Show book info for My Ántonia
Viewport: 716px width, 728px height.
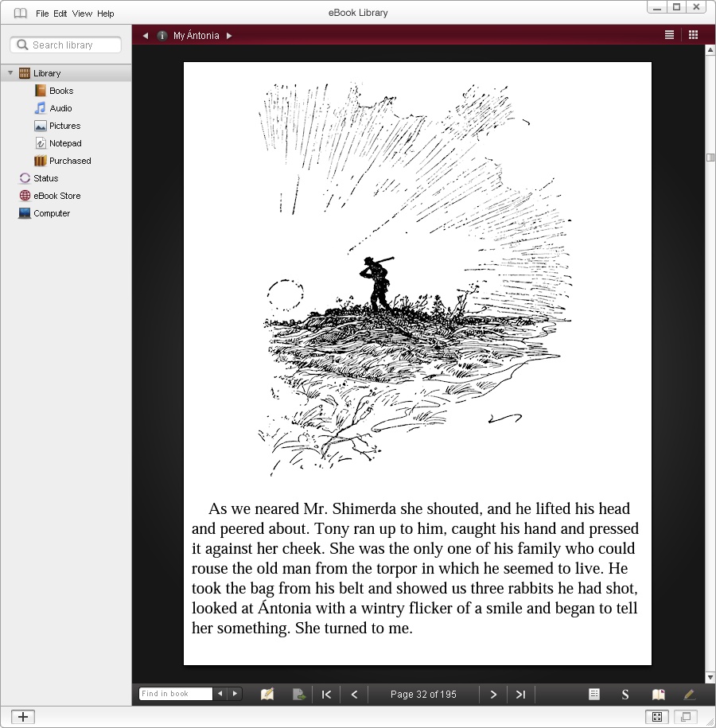point(162,36)
